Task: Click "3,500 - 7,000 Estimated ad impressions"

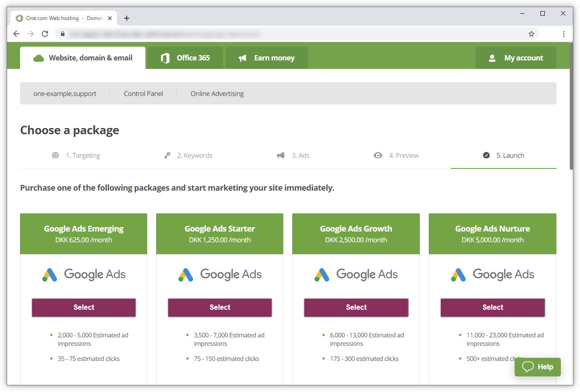Action: coord(229,340)
